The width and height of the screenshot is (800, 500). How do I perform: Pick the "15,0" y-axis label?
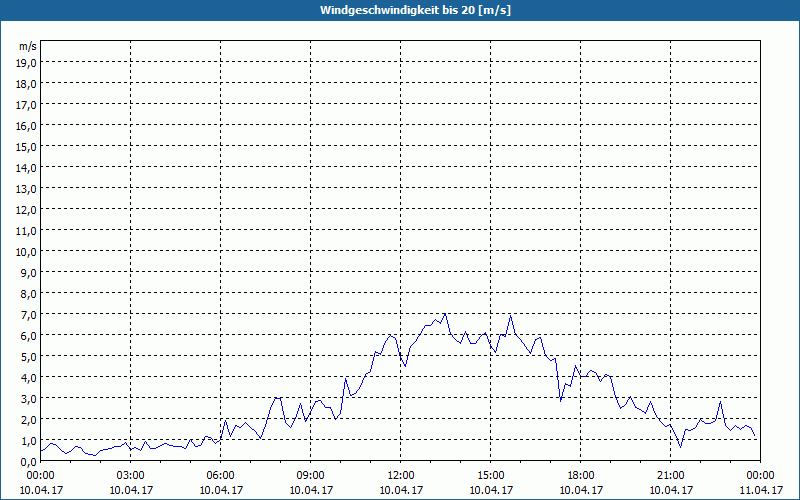coord(27,147)
